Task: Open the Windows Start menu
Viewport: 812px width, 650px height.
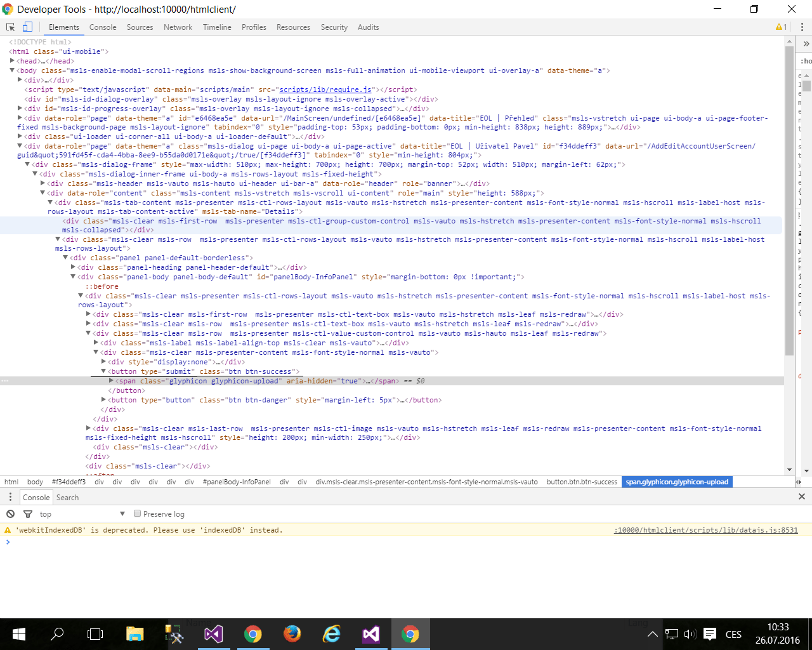Action: [19, 634]
